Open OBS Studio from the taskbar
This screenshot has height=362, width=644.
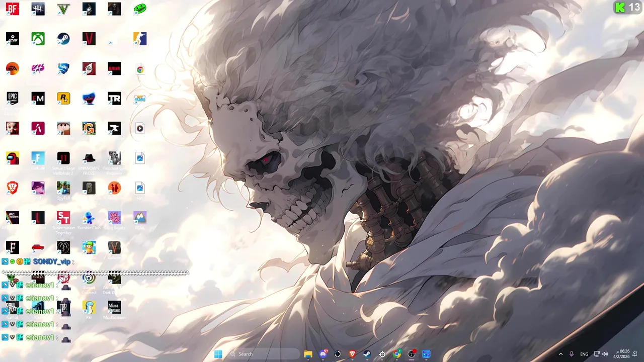(x=412, y=354)
